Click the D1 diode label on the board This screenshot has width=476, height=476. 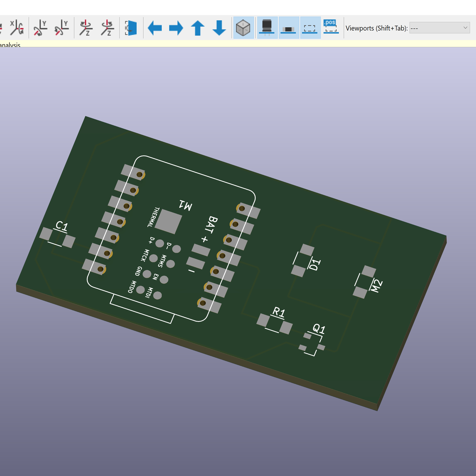tap(315, 264)
